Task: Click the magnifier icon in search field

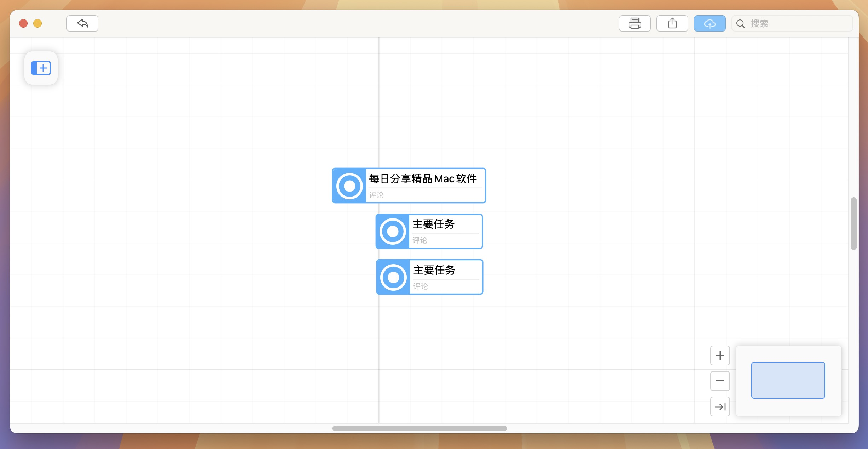Action: pyautogui.click(x=740, y=24)
